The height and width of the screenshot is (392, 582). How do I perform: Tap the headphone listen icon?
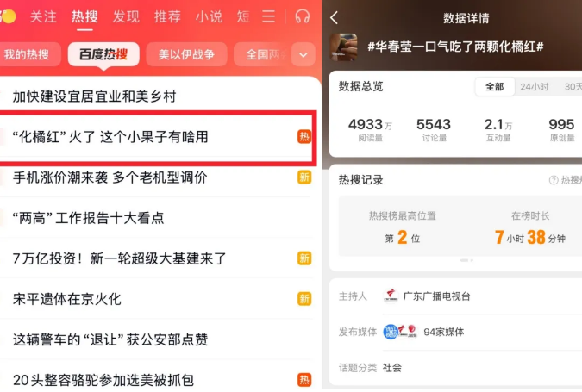click(302, 16)
